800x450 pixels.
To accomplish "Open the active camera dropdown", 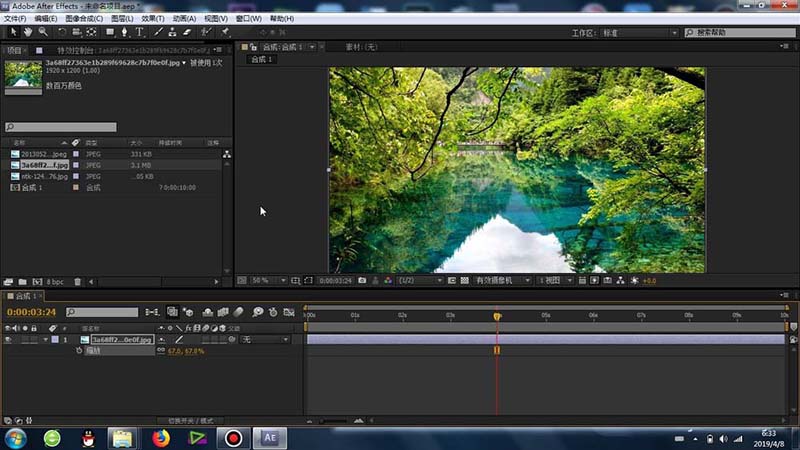I will (x=503, y=281).
